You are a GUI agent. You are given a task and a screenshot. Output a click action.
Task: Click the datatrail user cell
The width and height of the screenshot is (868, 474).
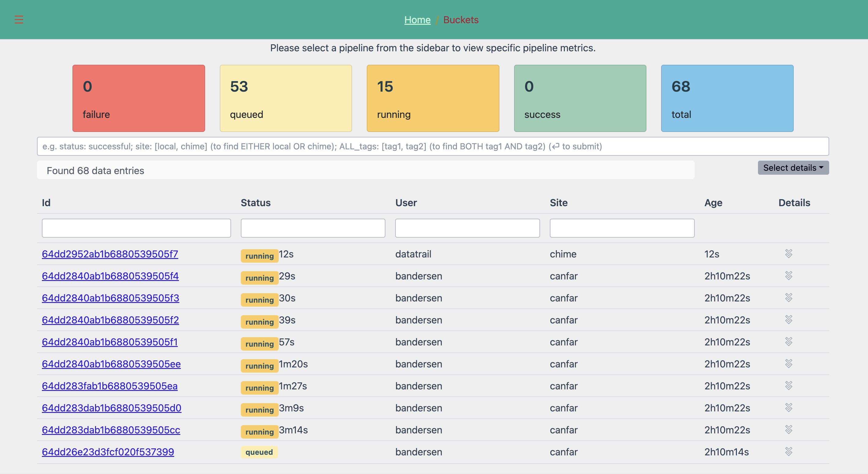[x=413, y=254]
